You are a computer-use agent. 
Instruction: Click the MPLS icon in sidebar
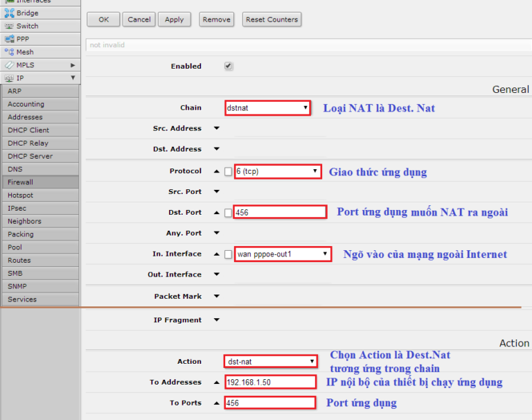(x=9, y=65)
